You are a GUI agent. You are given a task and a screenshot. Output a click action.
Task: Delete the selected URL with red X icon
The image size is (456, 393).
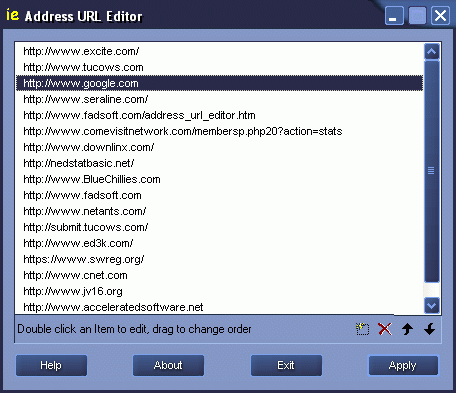(385, 329)
